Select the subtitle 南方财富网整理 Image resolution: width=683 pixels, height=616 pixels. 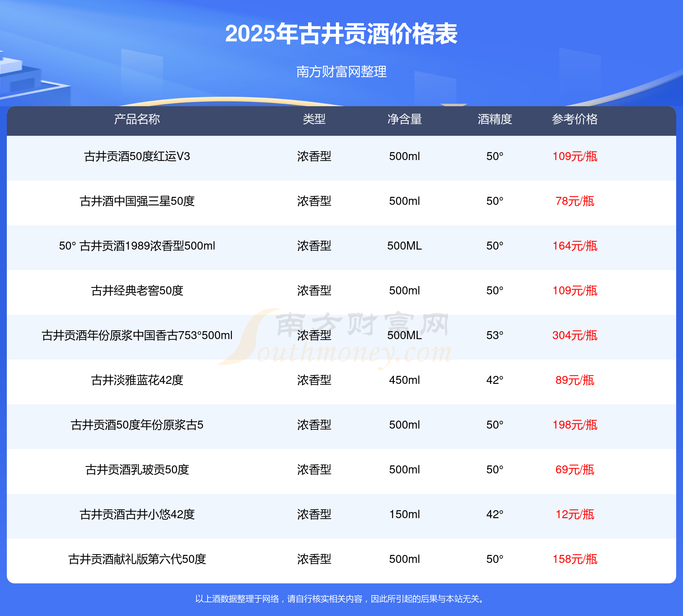point(341,72)
